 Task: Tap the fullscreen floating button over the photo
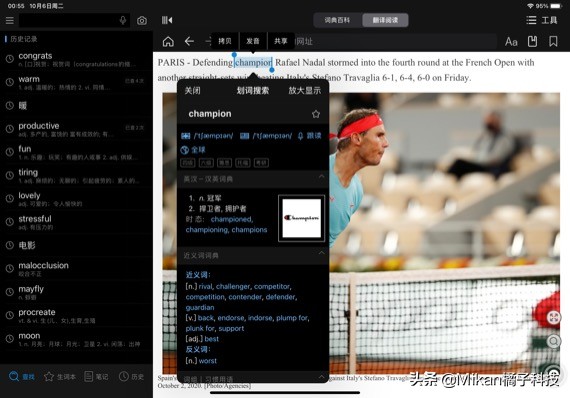point(554,317)
